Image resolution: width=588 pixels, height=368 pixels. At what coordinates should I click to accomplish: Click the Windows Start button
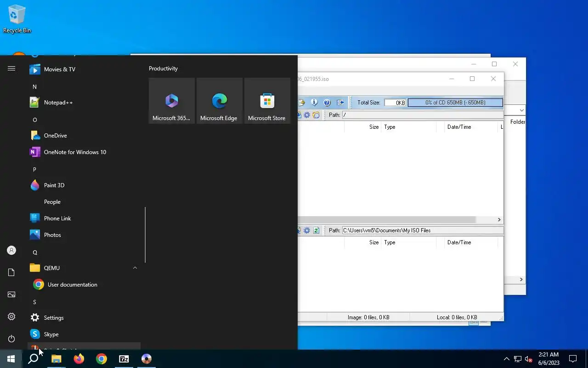coord(11,359)
